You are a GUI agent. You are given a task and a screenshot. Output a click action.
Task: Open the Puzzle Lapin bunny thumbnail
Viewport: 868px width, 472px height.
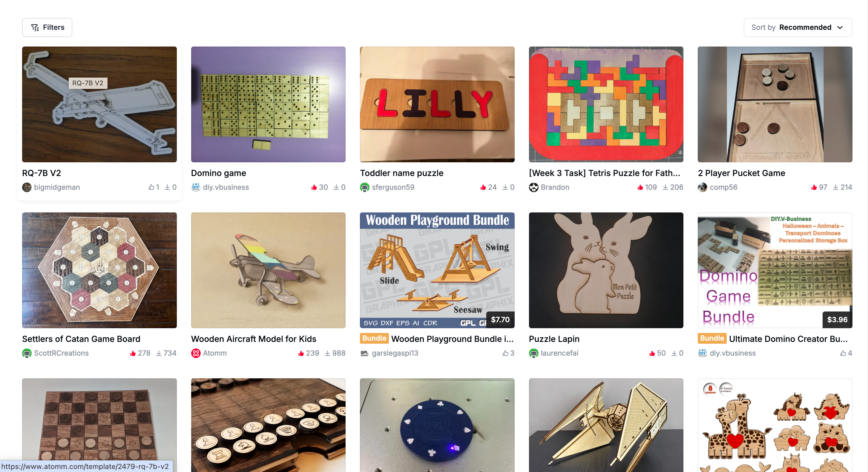(606, 270)
